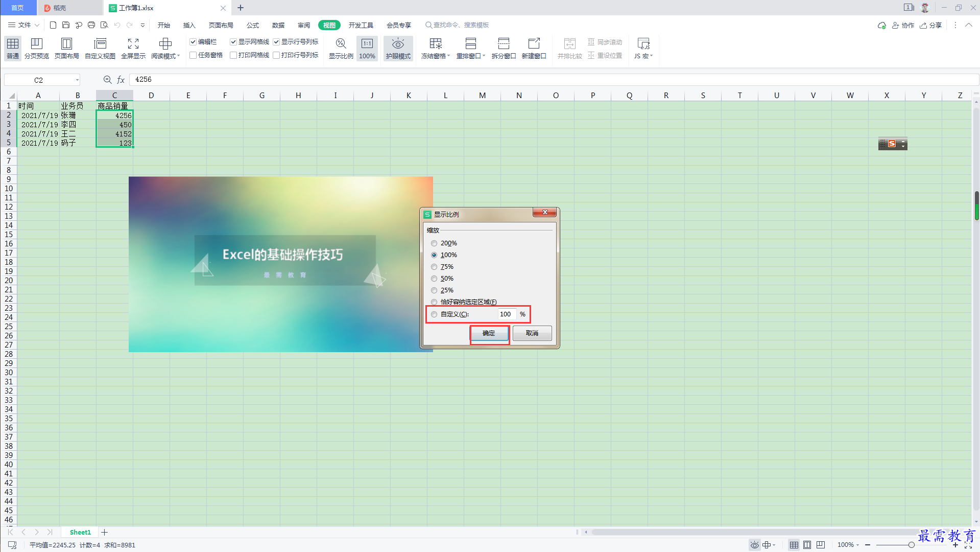Split the window
This screenshot has height=552, width=980.
(504, 49)
